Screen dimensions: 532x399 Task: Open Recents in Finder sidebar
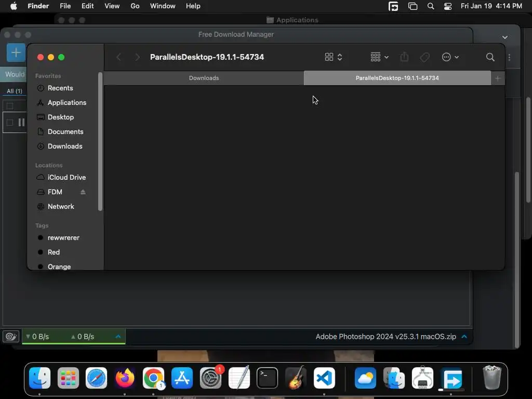60,88
